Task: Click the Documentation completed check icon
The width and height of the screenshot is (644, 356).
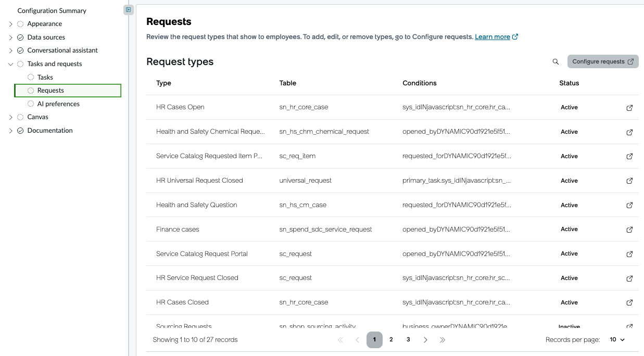Action: (x=20, y=131)
